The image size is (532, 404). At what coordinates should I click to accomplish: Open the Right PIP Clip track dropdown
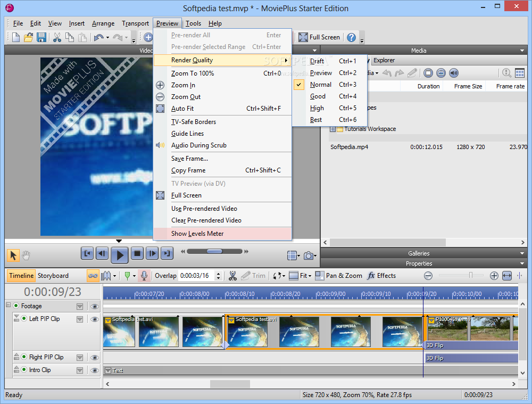tap(80, 358)
